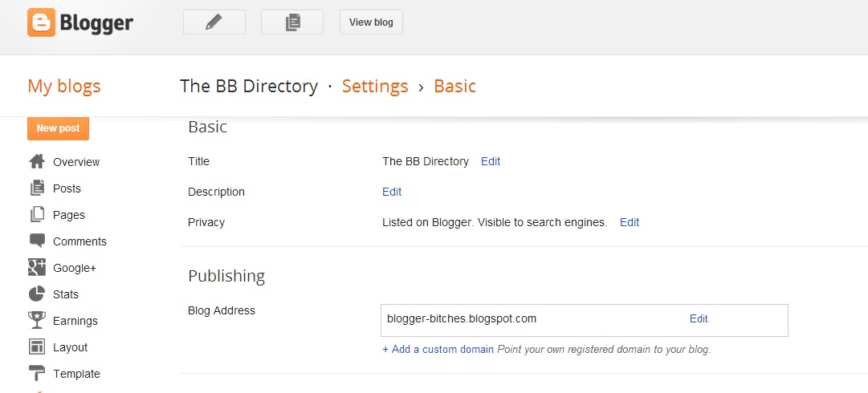Open Template section in sidebar
868x393 pixels.
(76, 375)
